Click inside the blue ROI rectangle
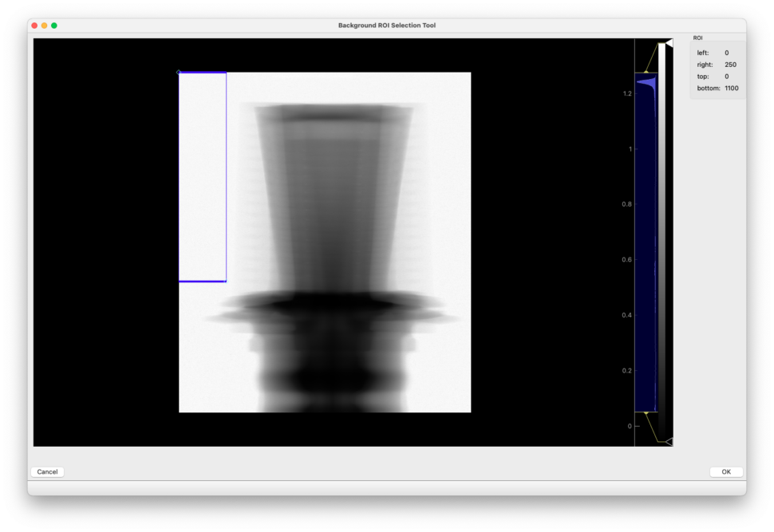This screenshot has width=774, height=532. (x=203, y=175)
